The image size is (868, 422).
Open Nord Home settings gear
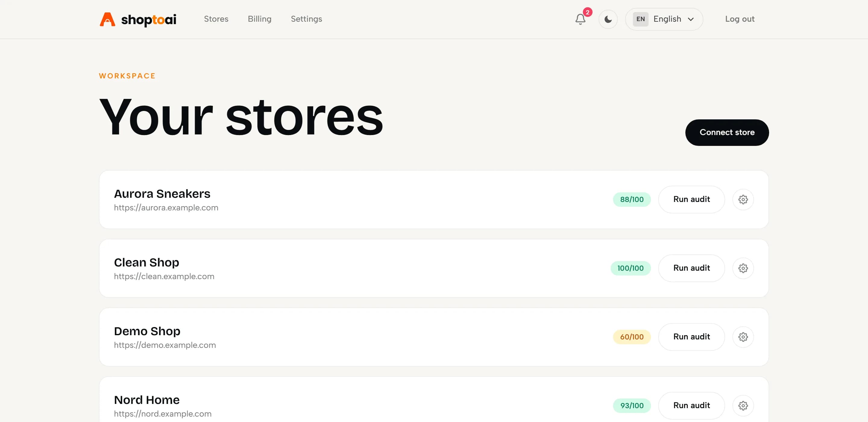coord(743,405)
